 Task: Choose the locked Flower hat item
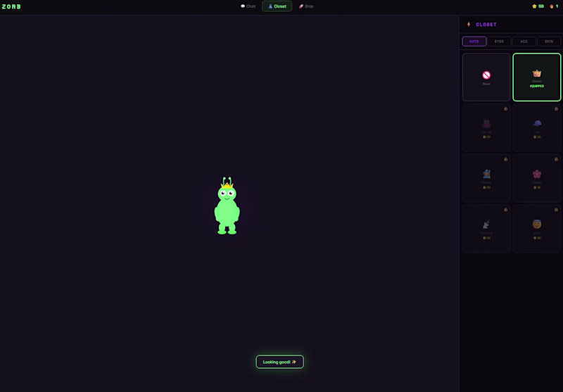537,178
